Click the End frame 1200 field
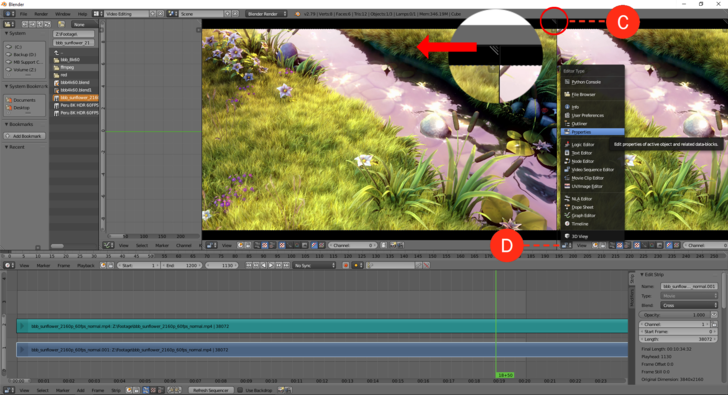This screenshot has width=728, height=395. tap(182, 265)
